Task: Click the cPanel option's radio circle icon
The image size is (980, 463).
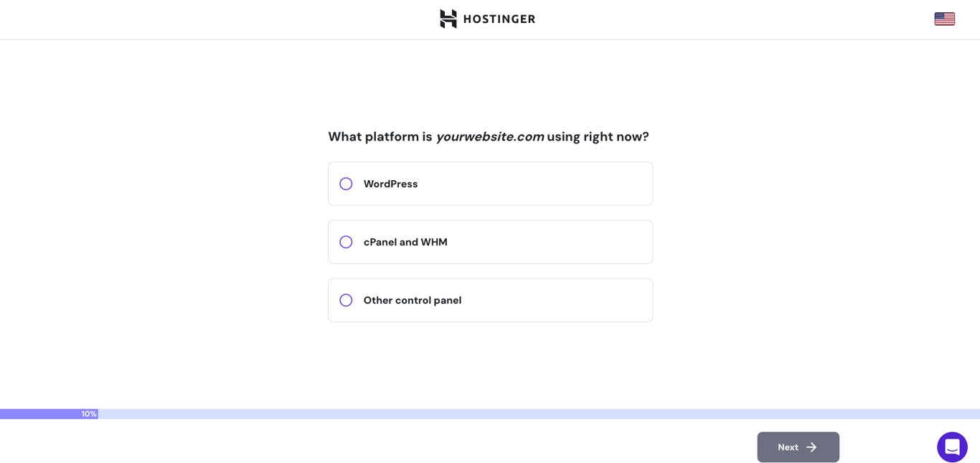Action: point(346,242)
